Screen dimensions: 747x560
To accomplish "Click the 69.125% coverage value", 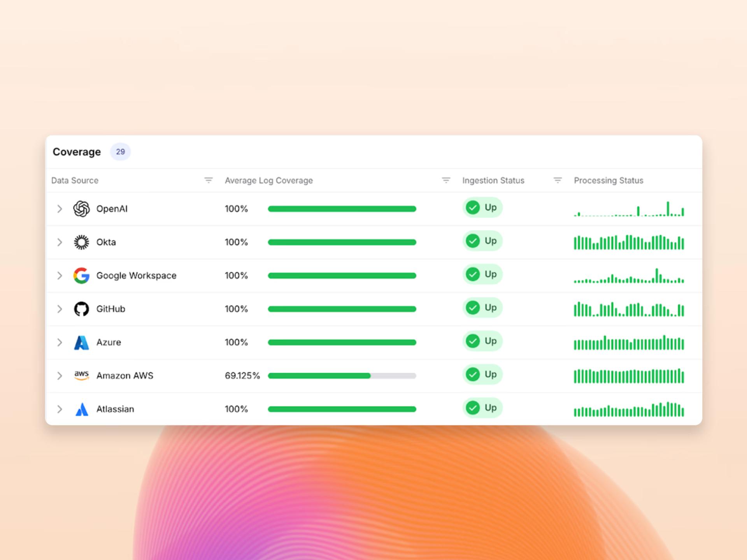I will click(242, 376).
